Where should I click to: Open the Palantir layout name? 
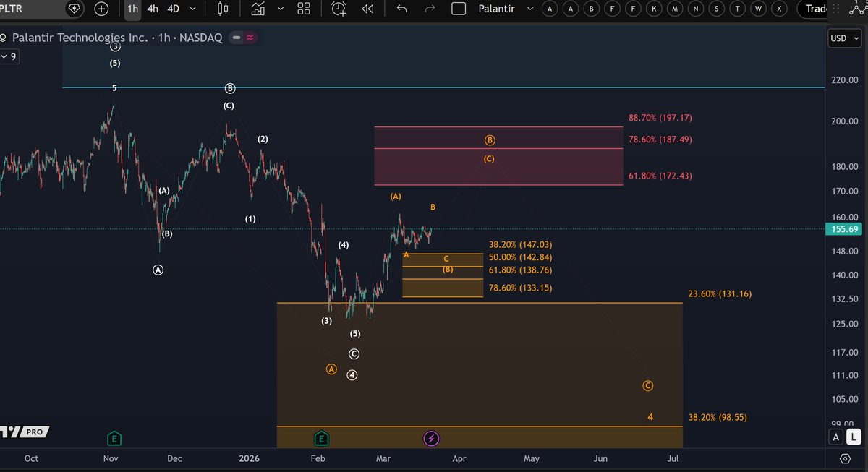pyautogui.click(x=496, y=9)
